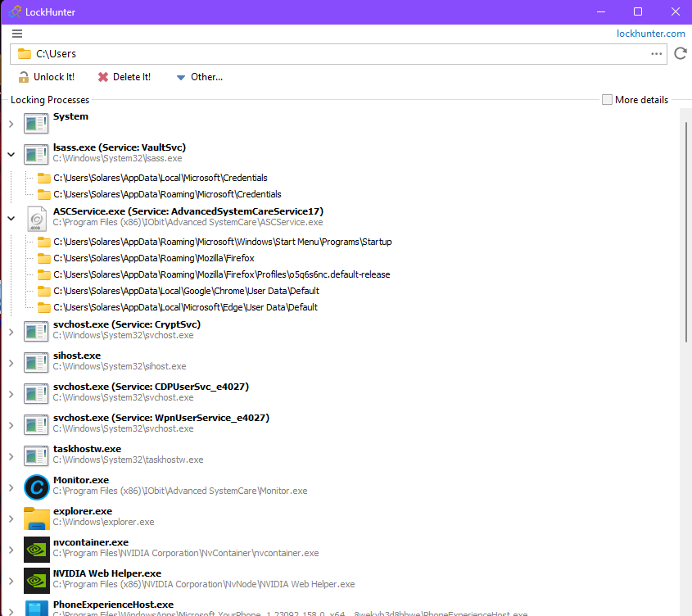
Task: Expand the sihost.exe entry
Action: (x=11, y=364)
